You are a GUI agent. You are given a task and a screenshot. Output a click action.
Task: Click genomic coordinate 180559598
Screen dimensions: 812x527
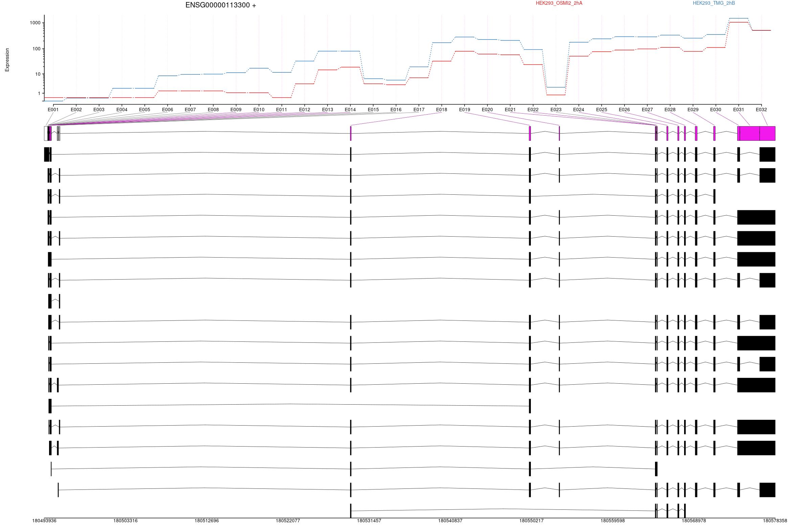click(x=613, y=521)
